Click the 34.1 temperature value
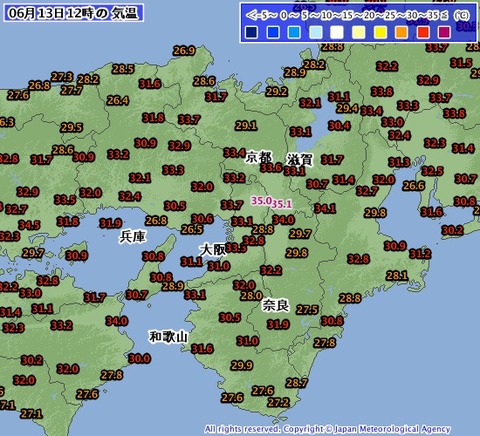The height and width of the screenshot is (436, 480). 325,209
